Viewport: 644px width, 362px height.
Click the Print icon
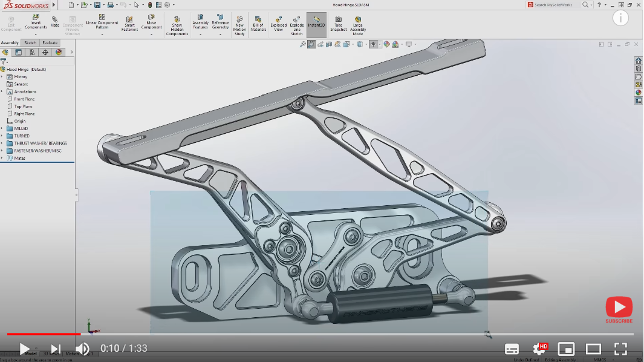pos(110,5)
